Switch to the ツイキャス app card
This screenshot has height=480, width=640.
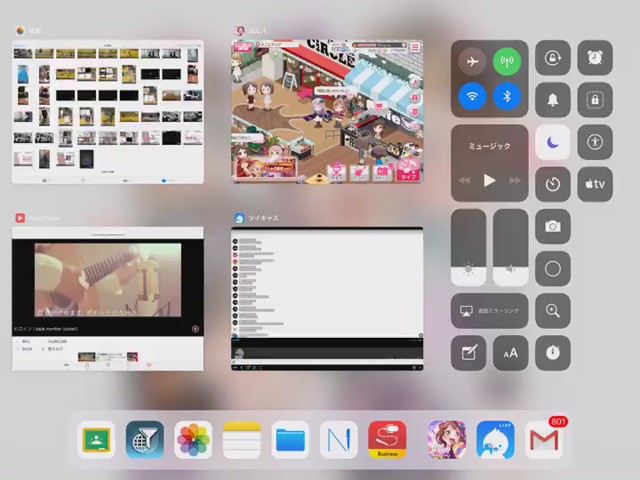[x=327, y=299]
